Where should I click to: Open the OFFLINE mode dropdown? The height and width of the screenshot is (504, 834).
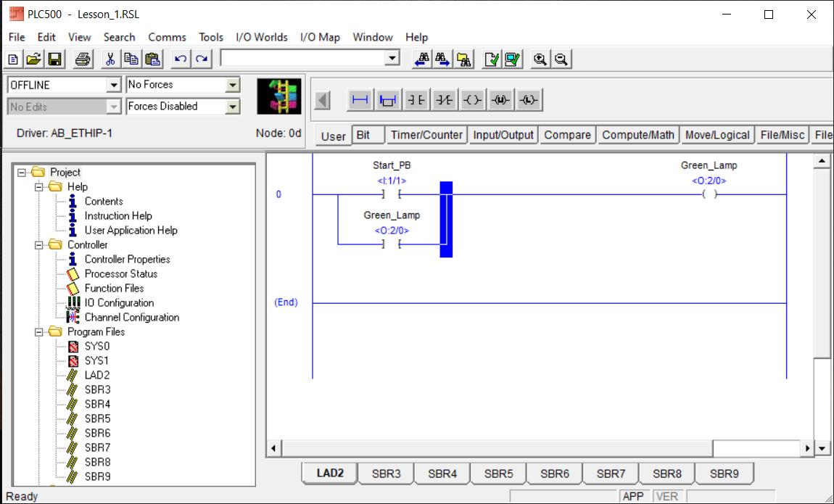click(113, 85)
